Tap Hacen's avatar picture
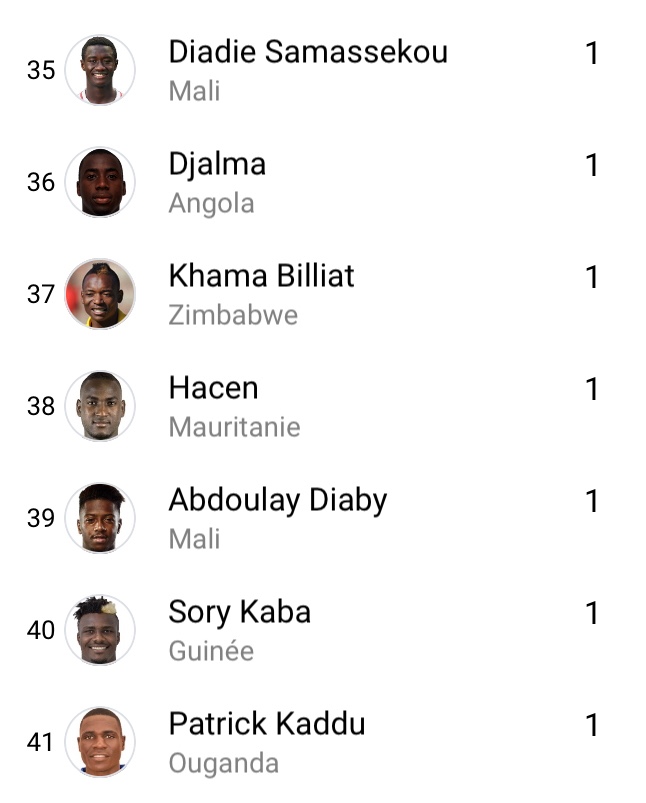 100,406
